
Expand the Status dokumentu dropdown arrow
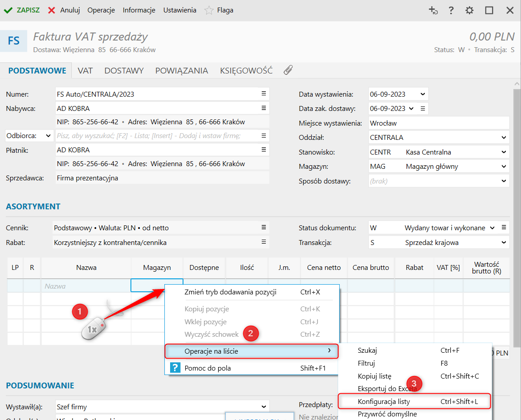tap(493, 228)
